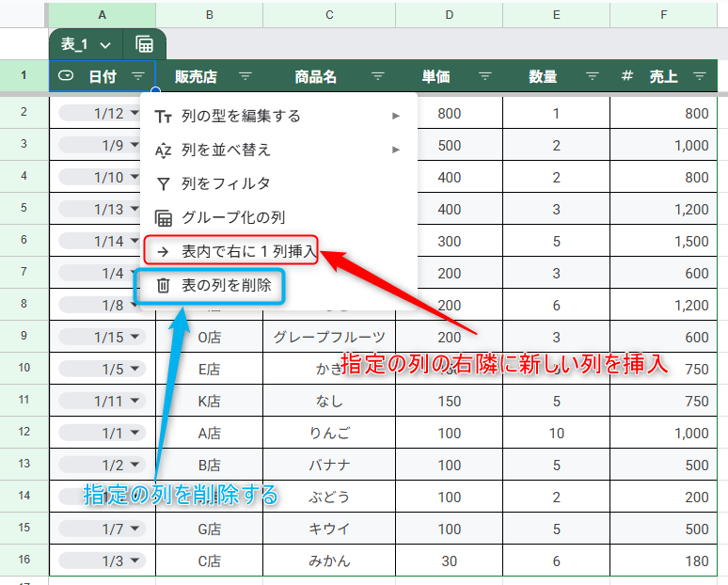Expand the 列の型を編集する submenu

[x=396, y=116]
